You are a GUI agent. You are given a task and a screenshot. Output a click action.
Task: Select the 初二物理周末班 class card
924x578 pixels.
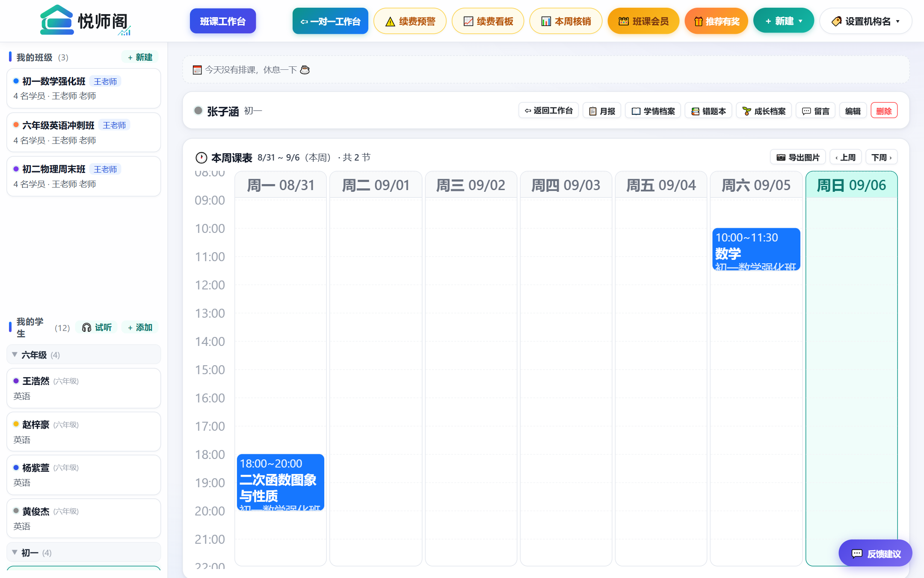tap(84, 176)
